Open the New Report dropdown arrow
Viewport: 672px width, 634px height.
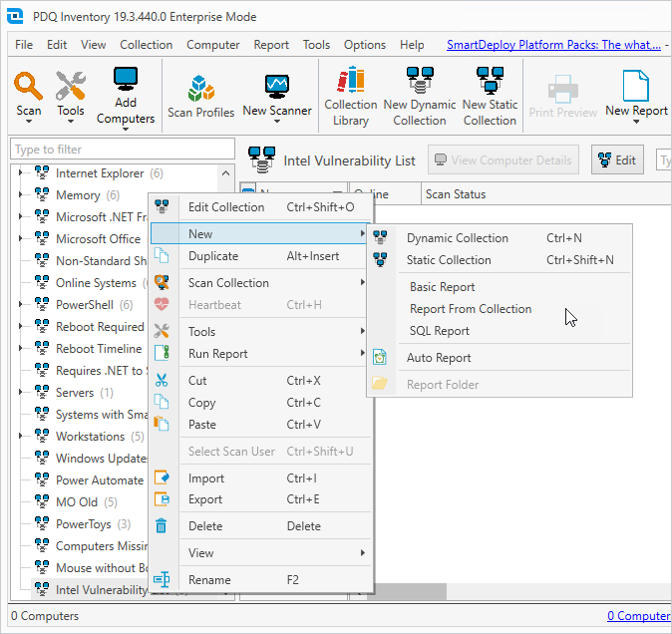(x=636, y=122)
